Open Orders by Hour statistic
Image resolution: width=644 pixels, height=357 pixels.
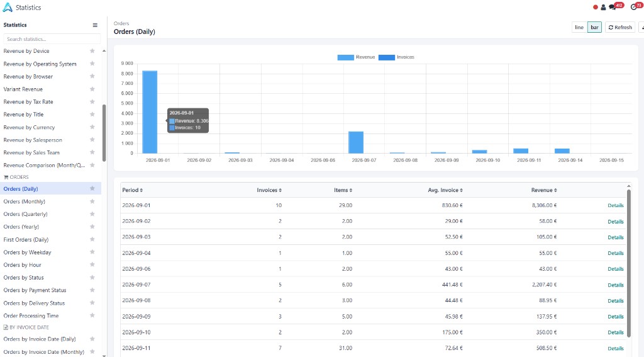pyautogui.click(x=22, y=265)
